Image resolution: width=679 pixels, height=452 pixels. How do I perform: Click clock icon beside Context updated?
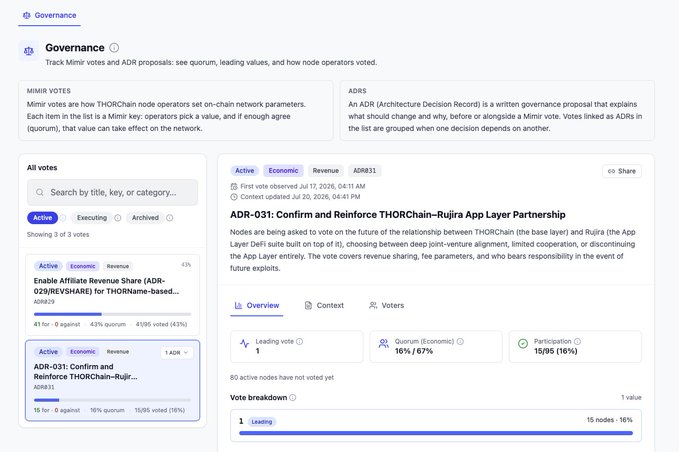tap(234, 197)
